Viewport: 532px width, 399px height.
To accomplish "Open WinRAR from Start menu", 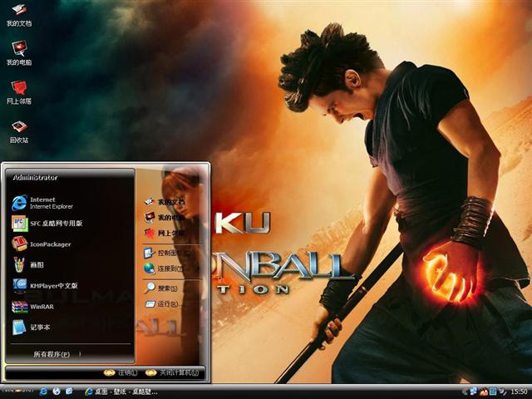I will click(32, 307).
